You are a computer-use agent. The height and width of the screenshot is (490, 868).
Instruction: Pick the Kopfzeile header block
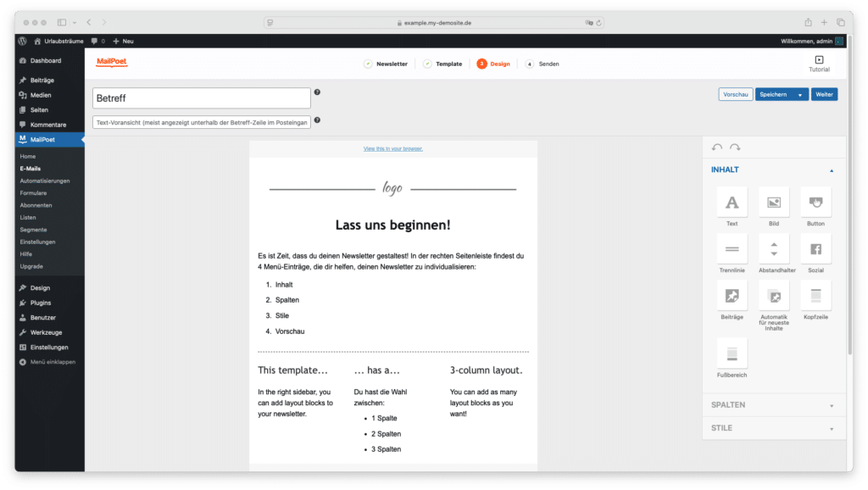815,296
